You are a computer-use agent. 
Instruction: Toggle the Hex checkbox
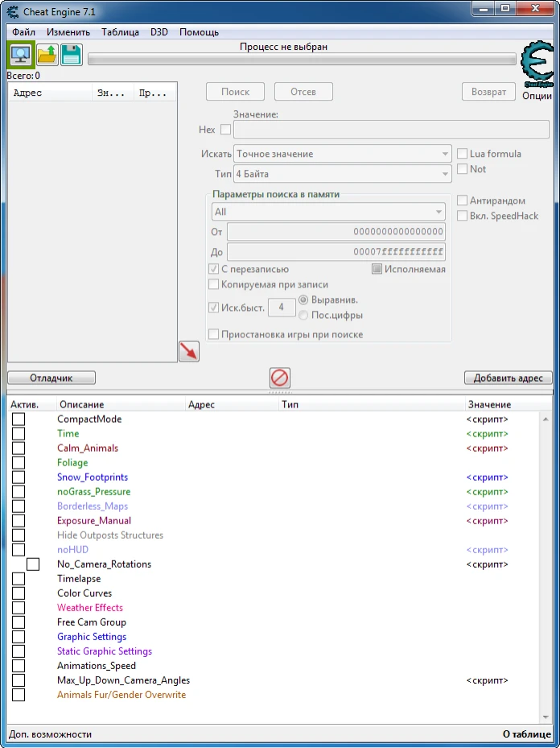coord(225,130)
